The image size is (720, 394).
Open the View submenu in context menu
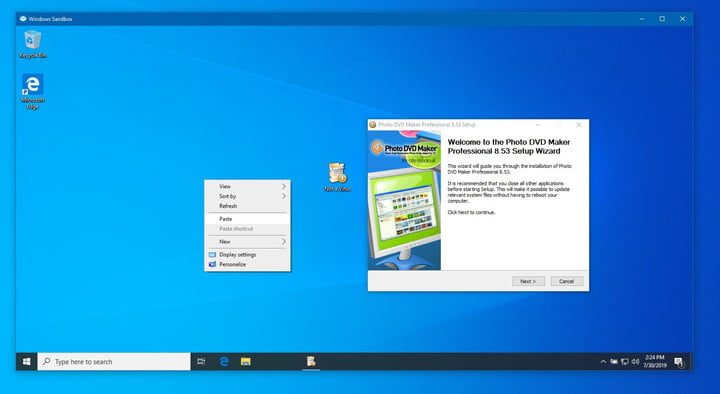(x=247, y=186)
